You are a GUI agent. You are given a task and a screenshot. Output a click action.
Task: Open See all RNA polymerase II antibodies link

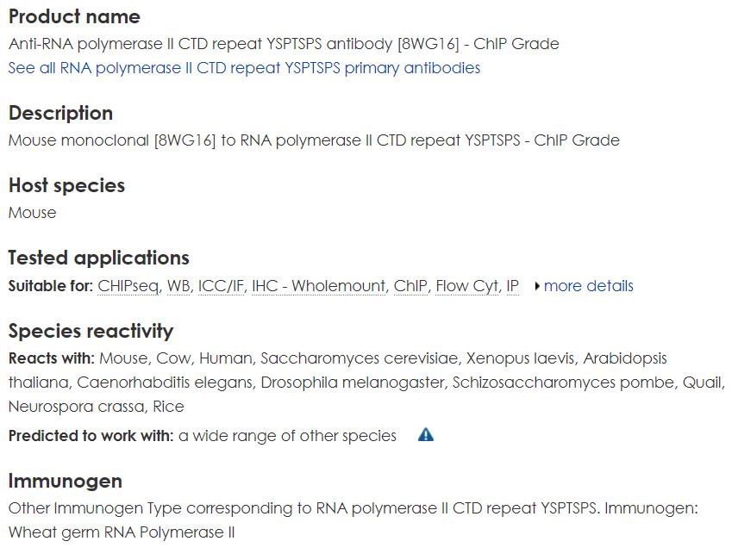(244, 68)
